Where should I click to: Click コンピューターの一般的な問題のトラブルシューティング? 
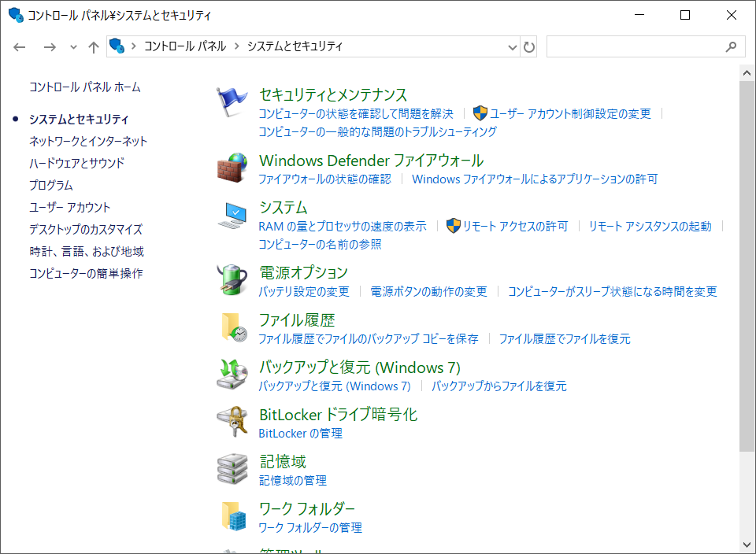(x=377, y=132)
